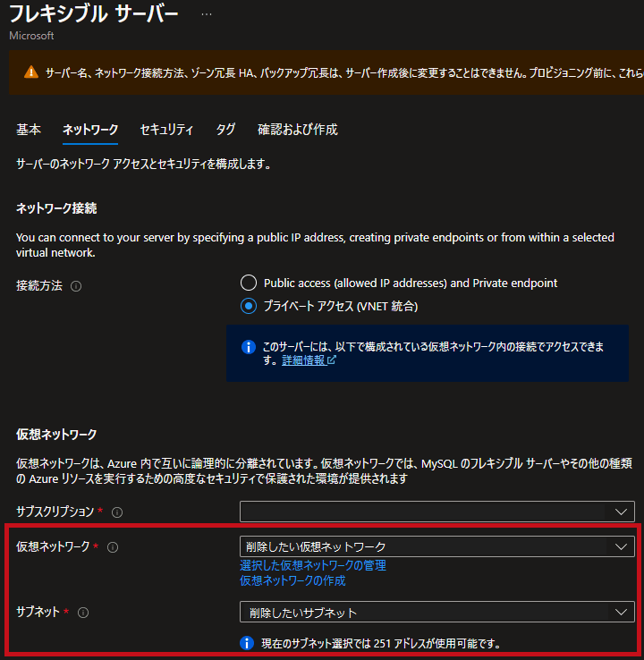Click the info icon next to サブスクリプション
This screenshot has height=660, width=644.
pos(117,512)
